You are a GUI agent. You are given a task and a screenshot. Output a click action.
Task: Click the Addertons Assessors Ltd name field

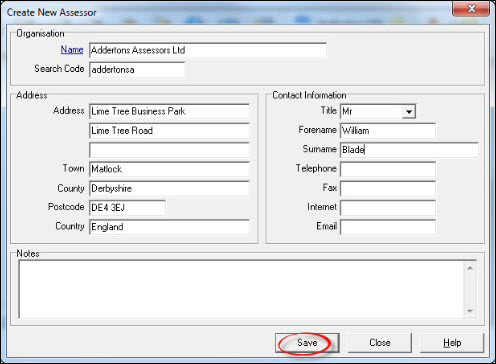pyautogui.click(x=208, y=50)
